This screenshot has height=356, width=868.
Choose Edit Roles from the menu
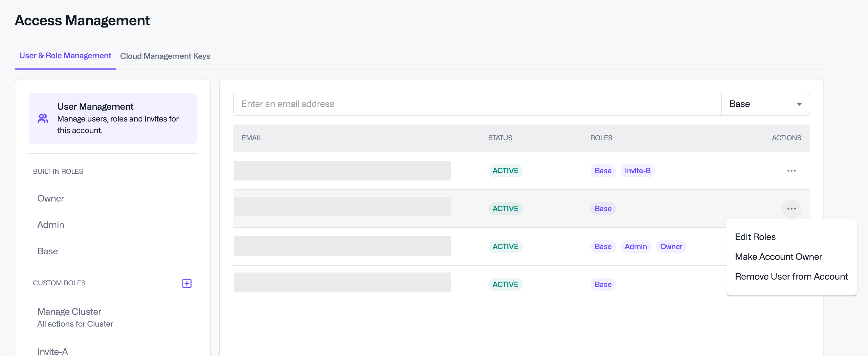point(755,237)
